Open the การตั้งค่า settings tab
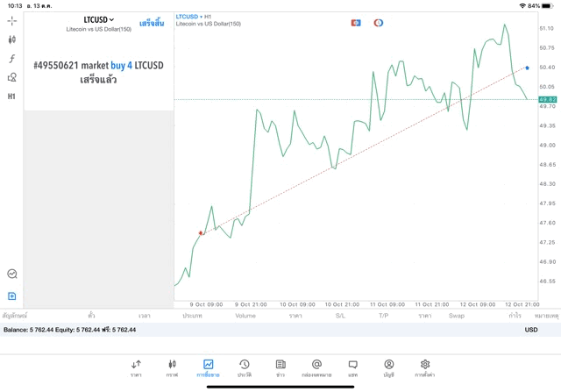Viewport: 561px width, 392px height. click(x=425, y=367)
